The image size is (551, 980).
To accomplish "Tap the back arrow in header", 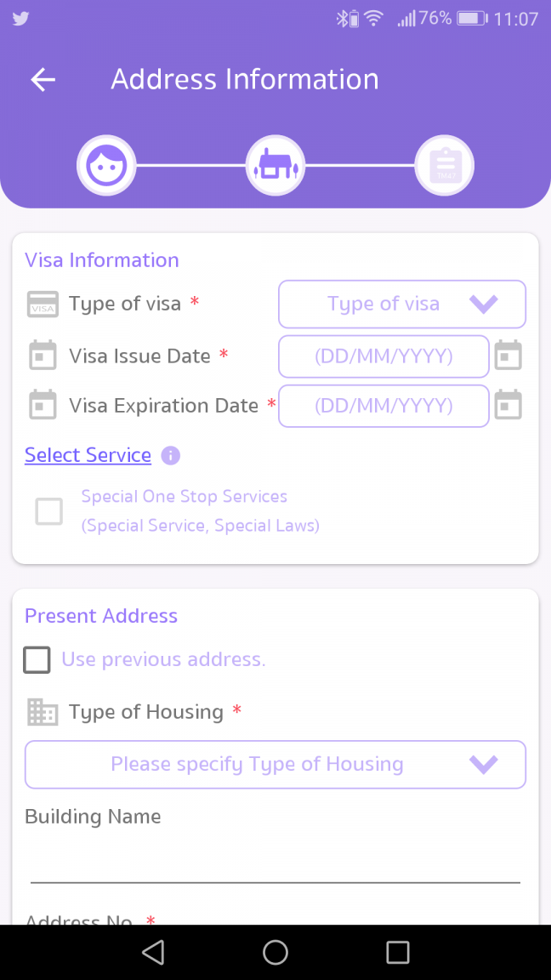I will 43,79.
